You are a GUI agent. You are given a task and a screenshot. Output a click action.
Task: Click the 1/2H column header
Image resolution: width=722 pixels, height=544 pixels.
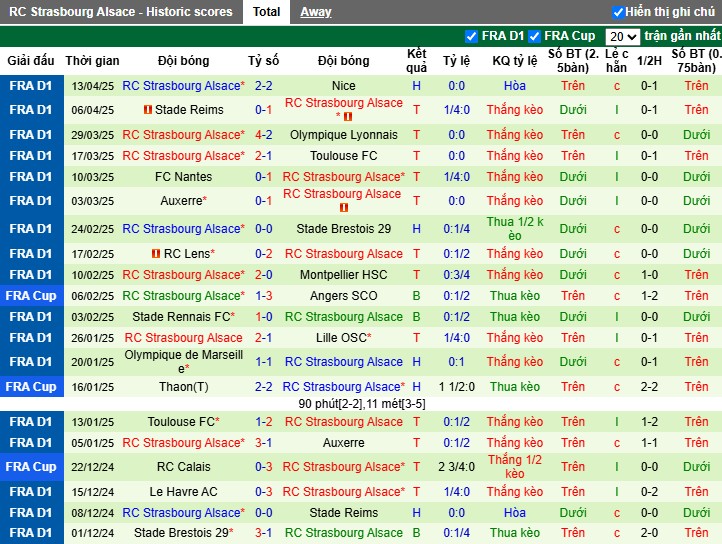[649, 60]
